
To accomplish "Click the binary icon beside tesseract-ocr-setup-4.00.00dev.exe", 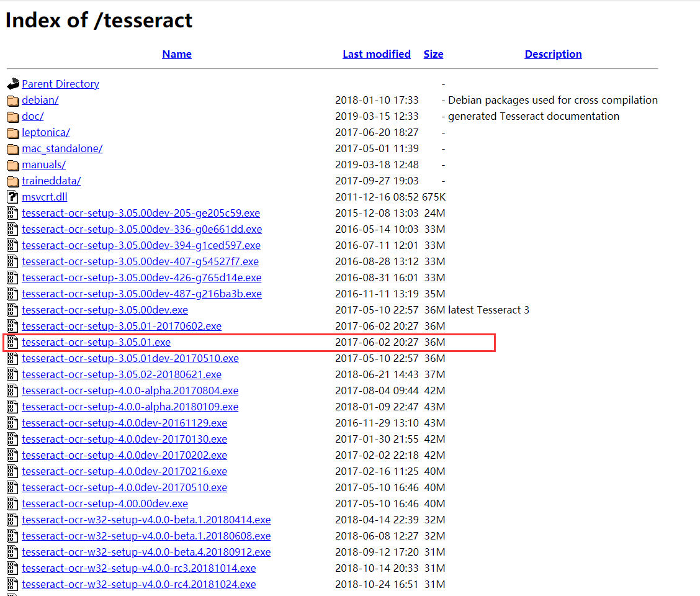I will point(12,503).
